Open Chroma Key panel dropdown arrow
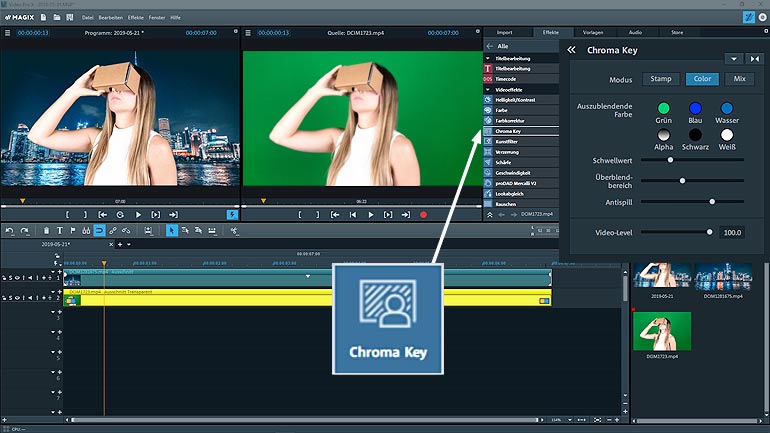The width and height of the screenshot is (770, 433). pos(734,59)
